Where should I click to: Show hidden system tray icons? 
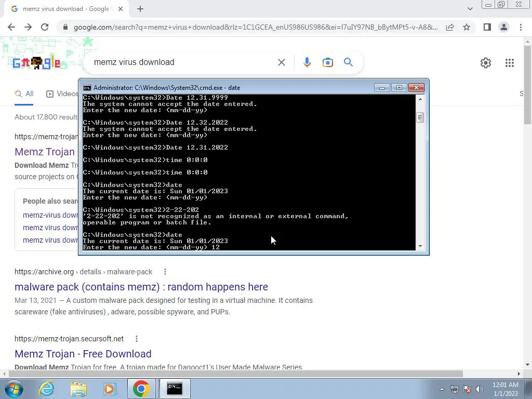click(442, 389)
